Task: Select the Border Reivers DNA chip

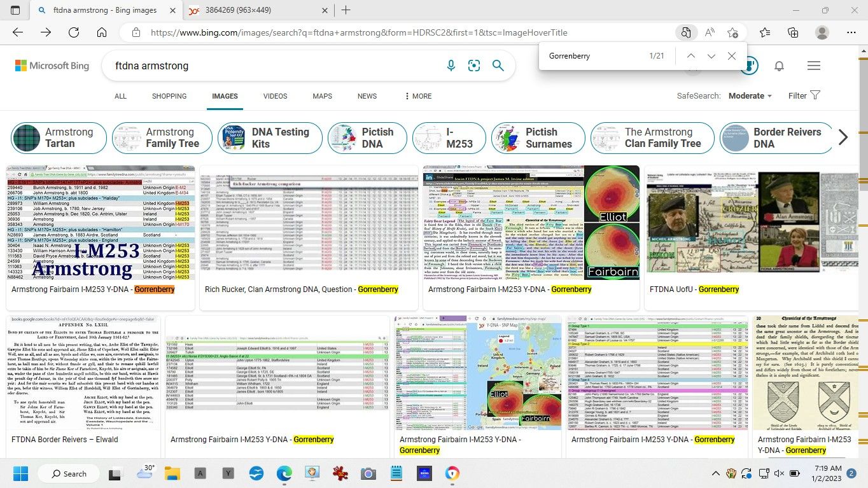Action: tap(776, 138)
